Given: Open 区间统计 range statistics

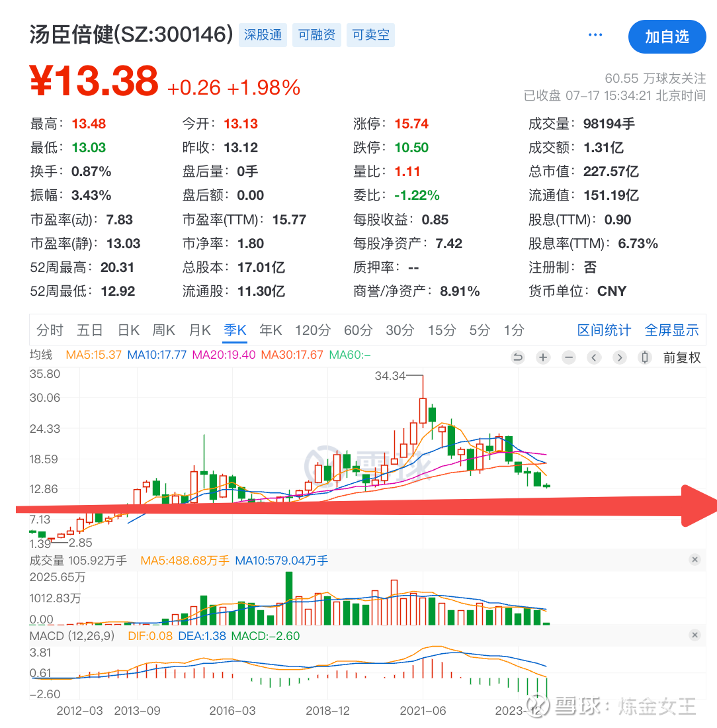Looking at the screenshot, I should click(604, 330).
